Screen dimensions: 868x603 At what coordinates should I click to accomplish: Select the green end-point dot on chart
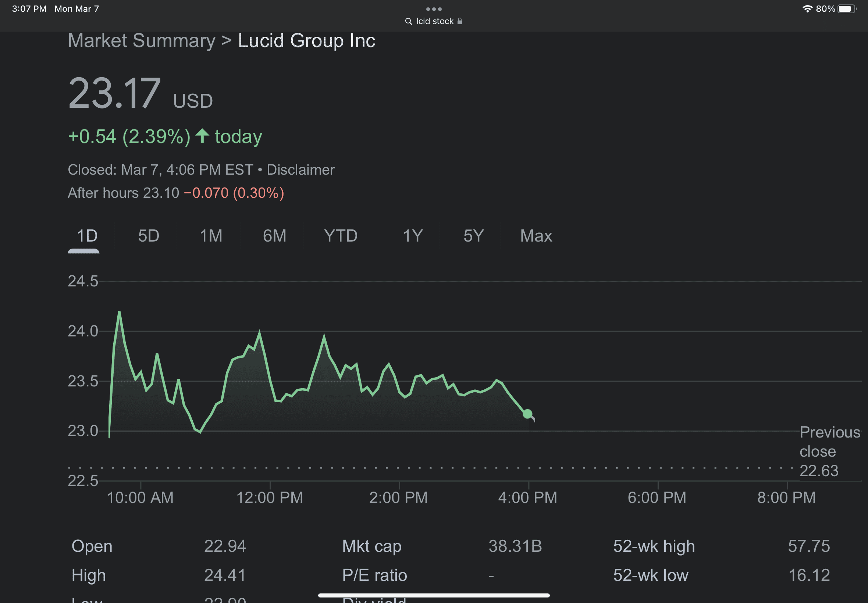pos(527,414)
